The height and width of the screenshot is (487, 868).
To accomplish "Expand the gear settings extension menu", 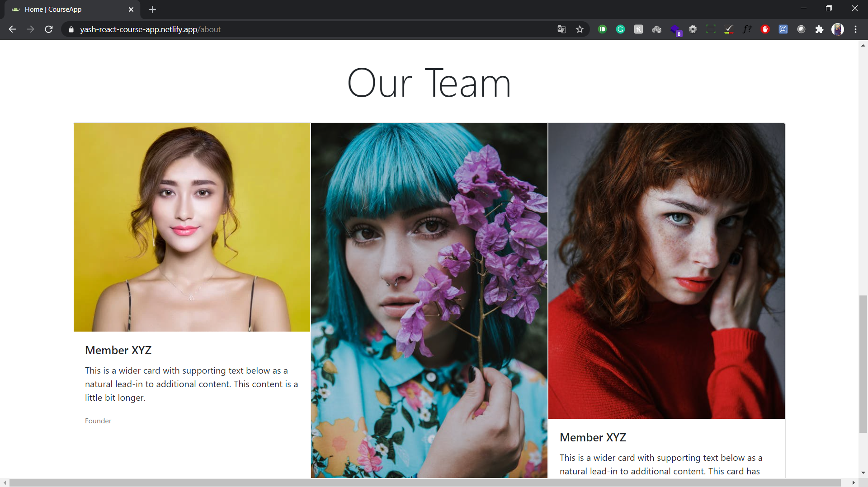I will pyautogui.click(x=693, y=29).
